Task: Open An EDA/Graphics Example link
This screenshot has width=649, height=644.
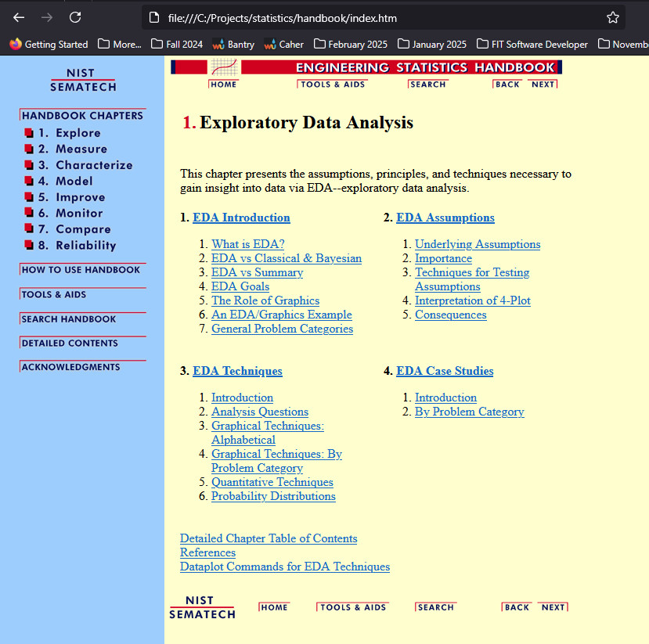Action: (x=282, y=315)
